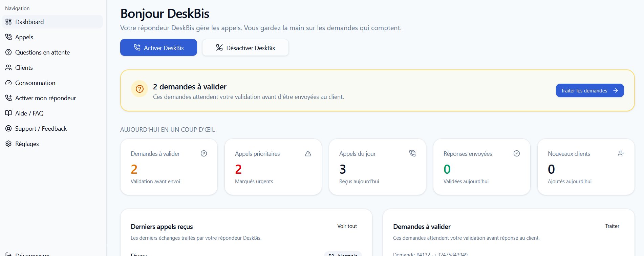This screenshot has height=256, width=644.
Task: Click the people icon next to Clients
Action: pos(8,67)
